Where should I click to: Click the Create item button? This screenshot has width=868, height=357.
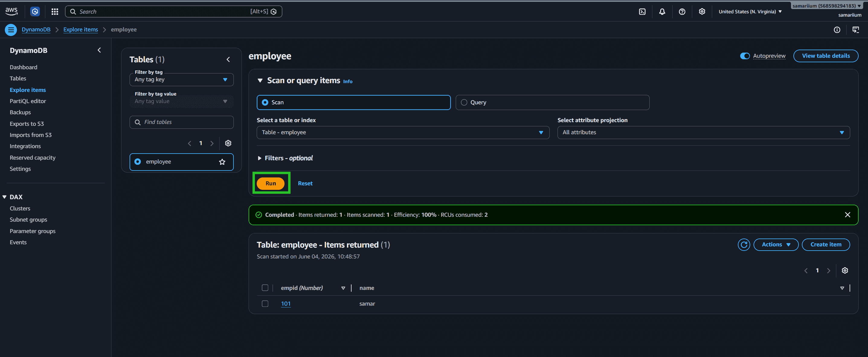825,245
